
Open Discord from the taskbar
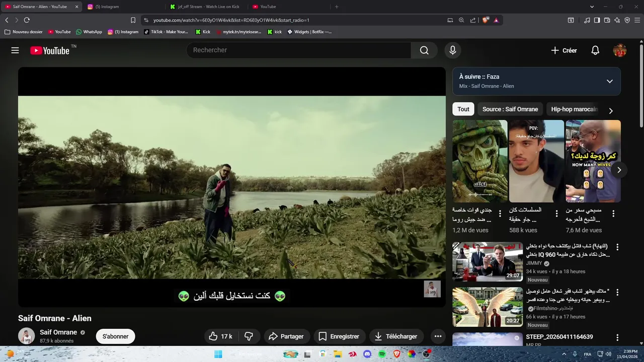point(367,354)
